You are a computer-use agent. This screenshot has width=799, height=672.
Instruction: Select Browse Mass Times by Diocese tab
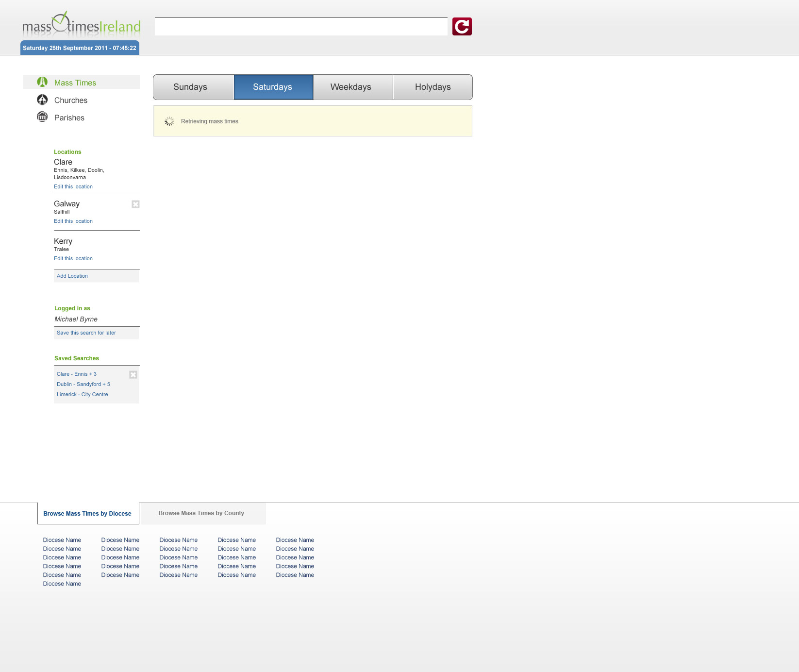click(x=87, y=514)
